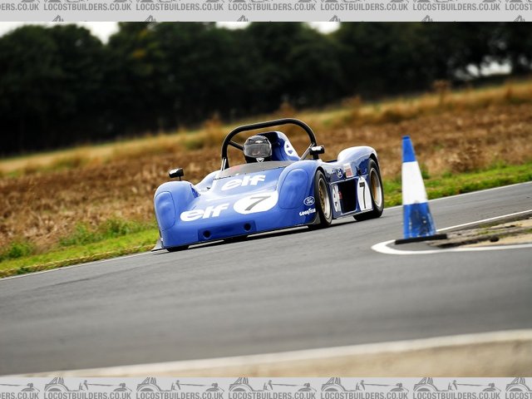Select the number 7 roundel on the nose
The width and height of the screenshot is (532, 399).
[x=256, y=202]
